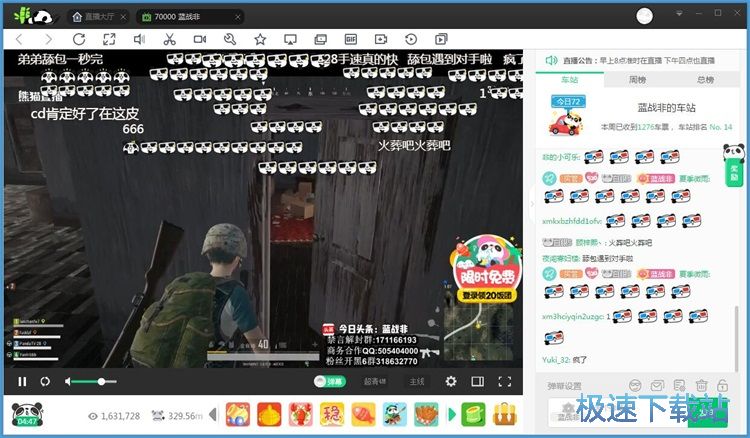Image resolution: width=750 pixels, height=438 pixels.
Task: Go forward with the right arrow
Action: (x=48, y=39)
